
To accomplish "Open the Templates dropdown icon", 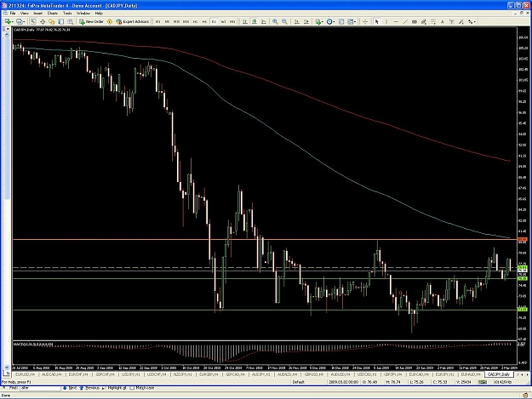I will [352, 22].
